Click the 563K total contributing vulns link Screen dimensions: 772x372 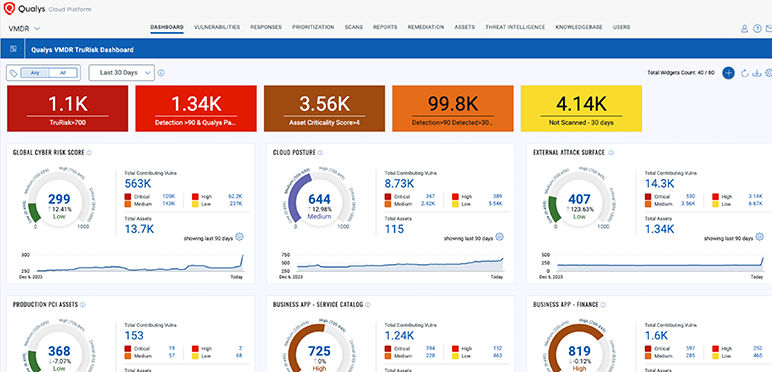coord(138,184)
